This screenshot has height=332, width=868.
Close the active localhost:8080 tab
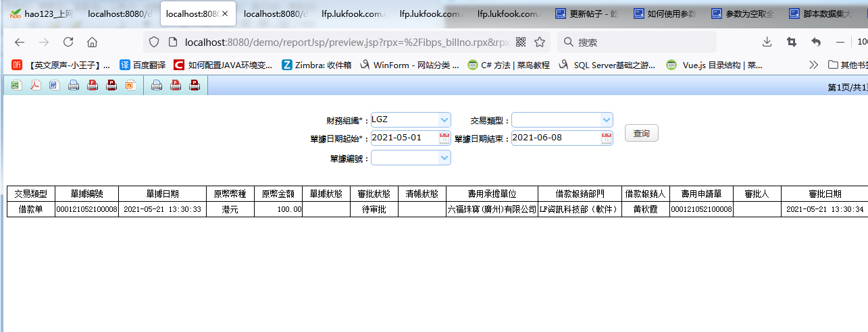(226, 13)
